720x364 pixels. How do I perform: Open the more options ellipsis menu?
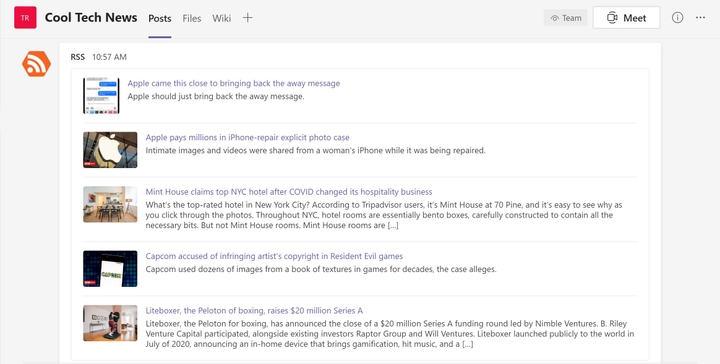pos(700,18)
